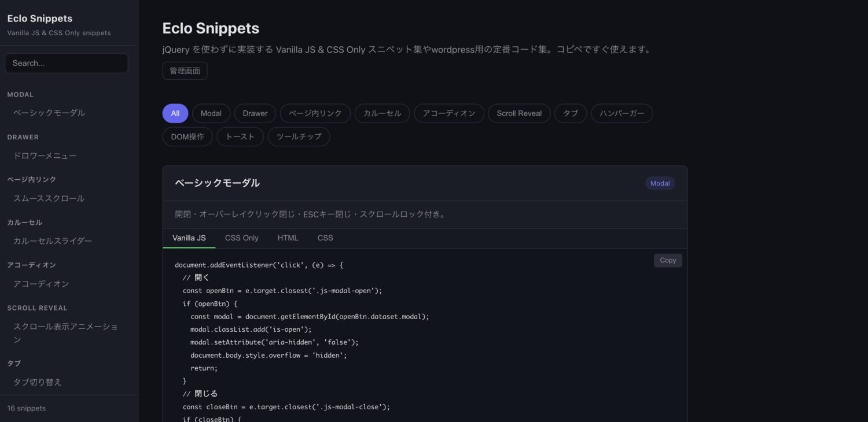Open ドロワーメニュー sidebar link
The height and width of the screenshot is (422, 868).
click(x=45, y=156)
